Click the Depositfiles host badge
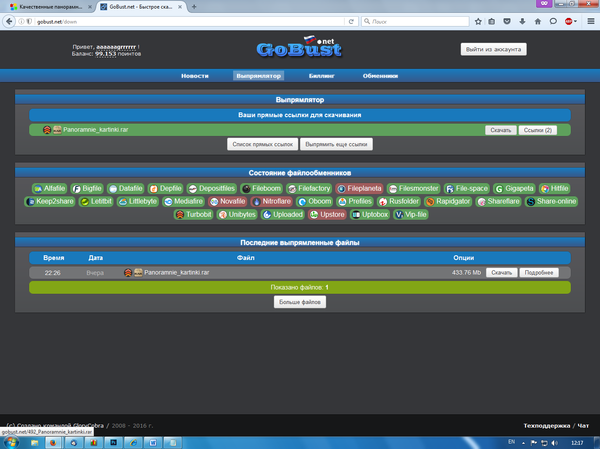Screen dimensions: 600x449 [212, 188]
